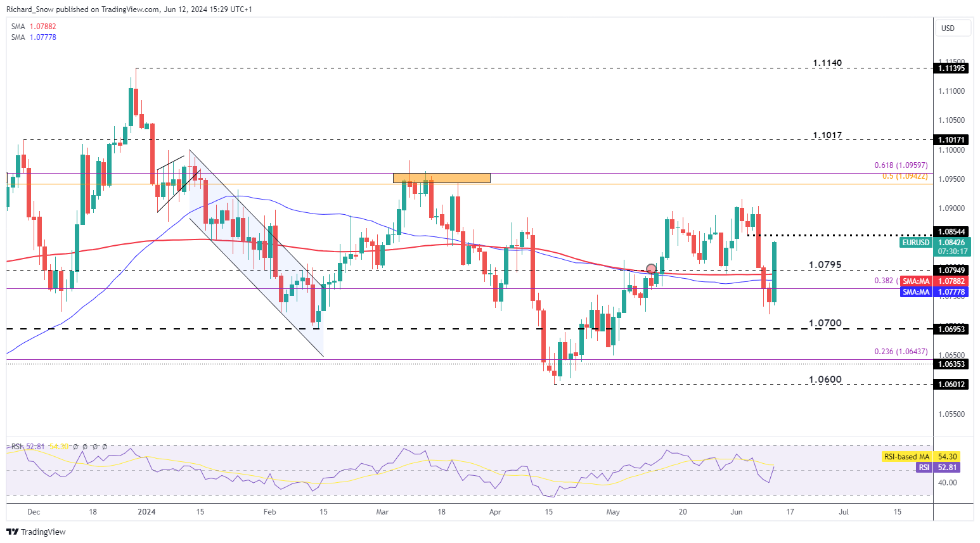Click the 1.10171 price axis label
Image resolution: width=980 pixels, height=543 pixels.
pyautogui.click(x=951, y=139)
